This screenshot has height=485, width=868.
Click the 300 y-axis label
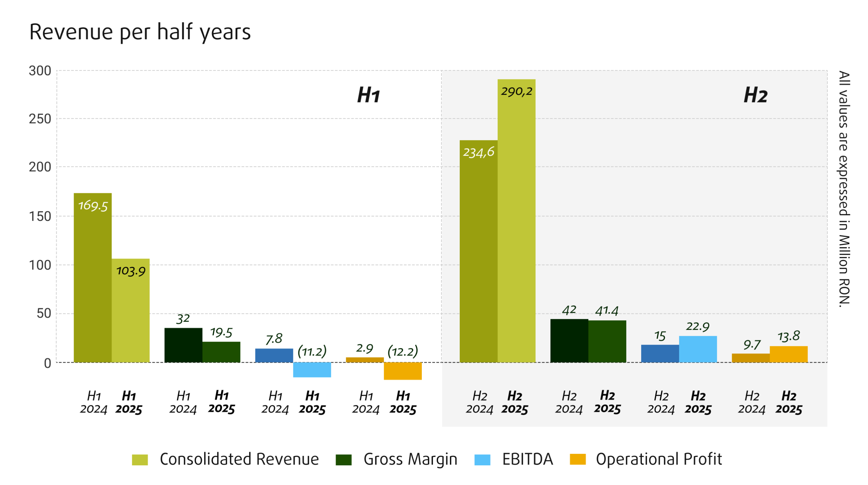click(x=40, y=71)
